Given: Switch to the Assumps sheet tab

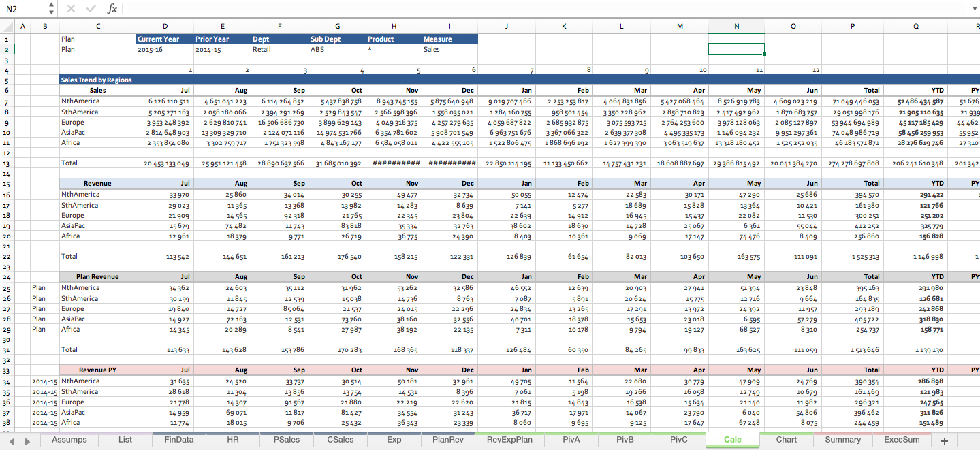Looking at the screenshot, I should coord(69,440).
